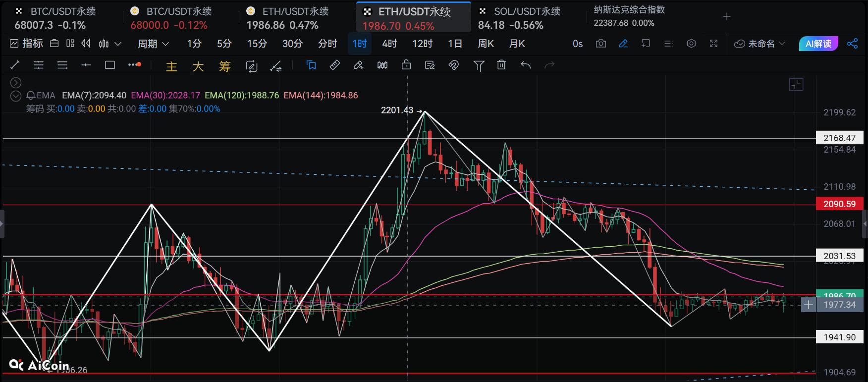Click the undo arrow in drawing toolbar
This screenshot has height=382, width=868.
click(x=526, y=65)
